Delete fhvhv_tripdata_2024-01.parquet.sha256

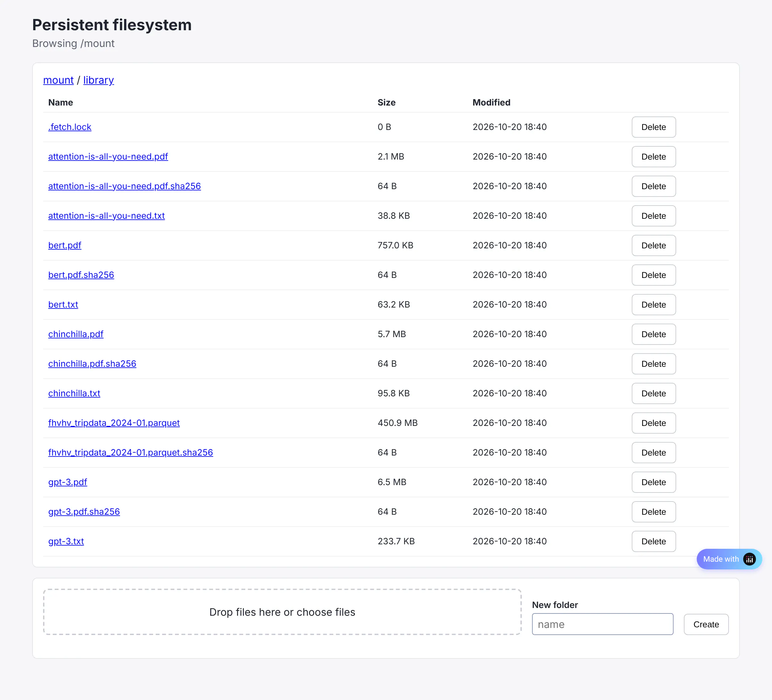[653, 453]
